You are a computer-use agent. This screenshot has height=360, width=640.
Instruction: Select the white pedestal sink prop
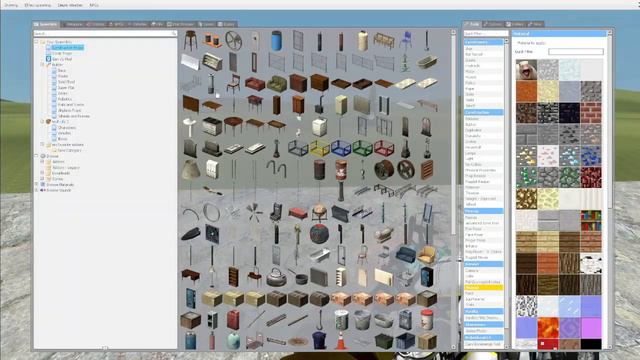(190, 127)
